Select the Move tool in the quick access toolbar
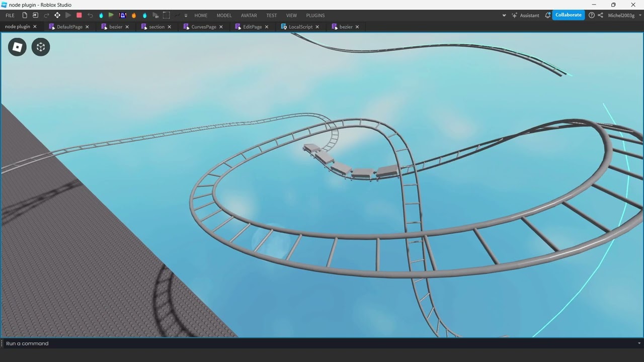This screenshot has height=362, width=644. tap(57, 15)
